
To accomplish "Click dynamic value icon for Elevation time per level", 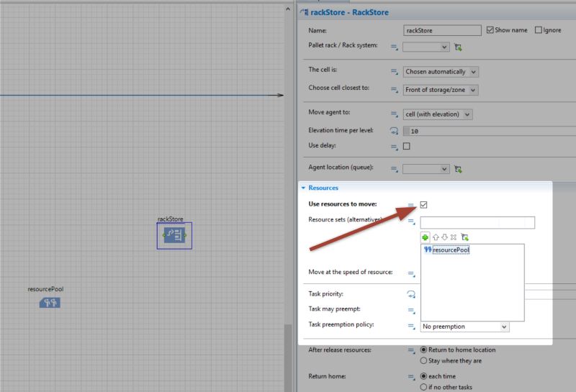I will click(394, 131).
